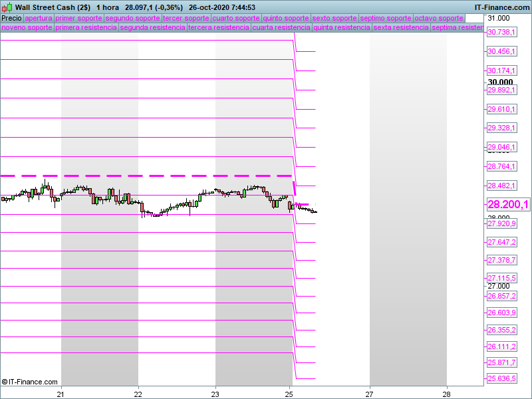Select the 'noveno soporte' label

(26, 28)
